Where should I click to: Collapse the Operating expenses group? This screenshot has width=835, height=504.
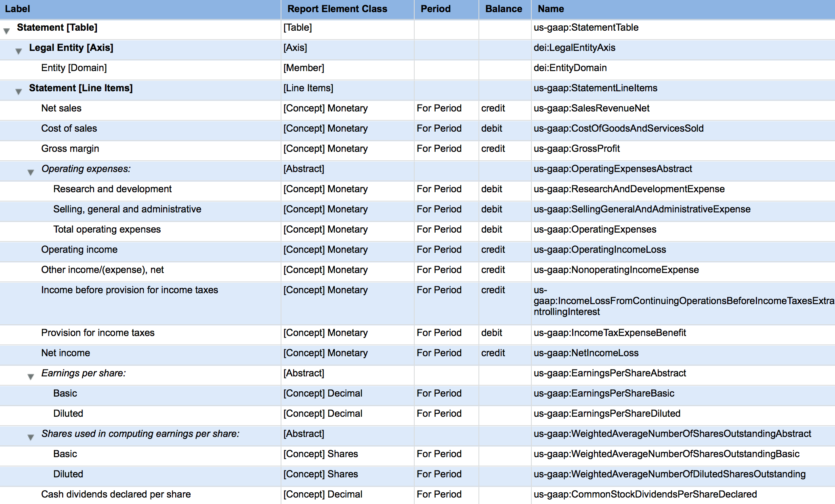31,172
